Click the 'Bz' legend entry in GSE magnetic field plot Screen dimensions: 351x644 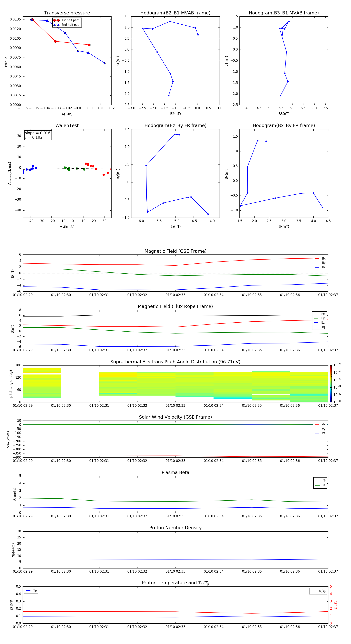coord(320,267)
